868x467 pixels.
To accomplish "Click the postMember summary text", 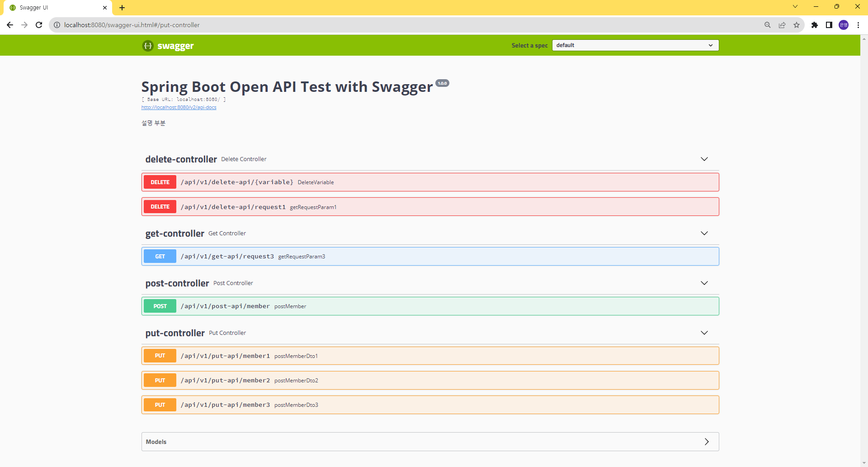I will coord(290,306).
